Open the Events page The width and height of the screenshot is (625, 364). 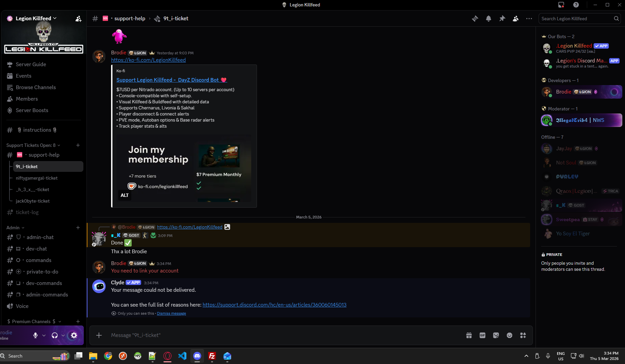pyautogui.click(x=43, y=76)
